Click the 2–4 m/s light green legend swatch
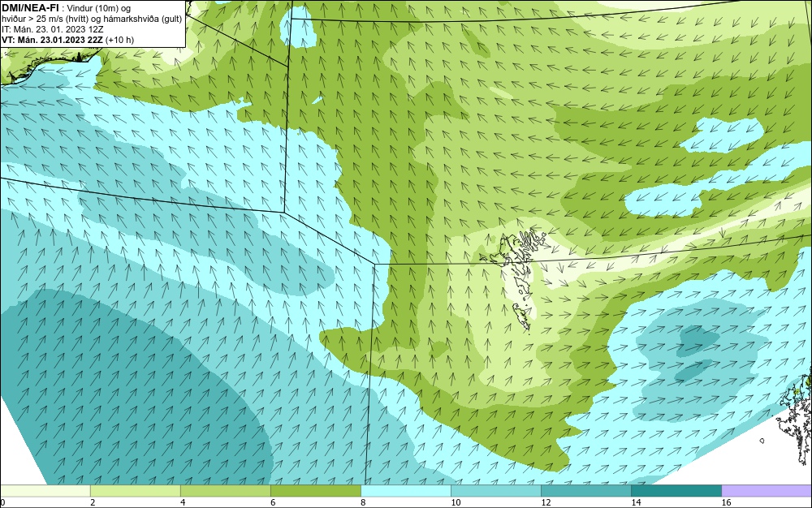Screen dimensions: 812x508 point(135,490)
